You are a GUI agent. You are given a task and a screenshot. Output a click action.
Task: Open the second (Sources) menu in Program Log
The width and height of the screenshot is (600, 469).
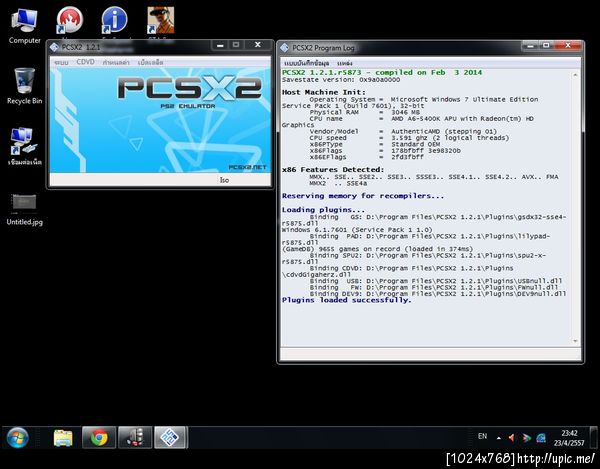click(x=344, y=63)
